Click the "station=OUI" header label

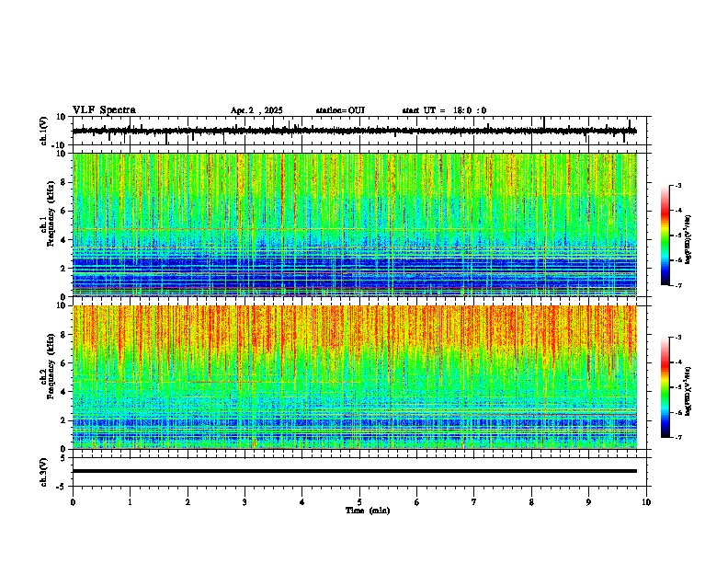point(340,110)
